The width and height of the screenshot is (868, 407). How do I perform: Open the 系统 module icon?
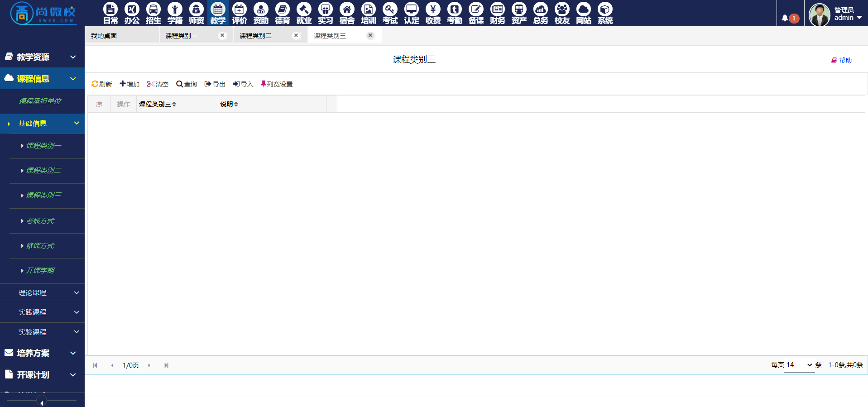pyautogui.click(x=605, y=13)
